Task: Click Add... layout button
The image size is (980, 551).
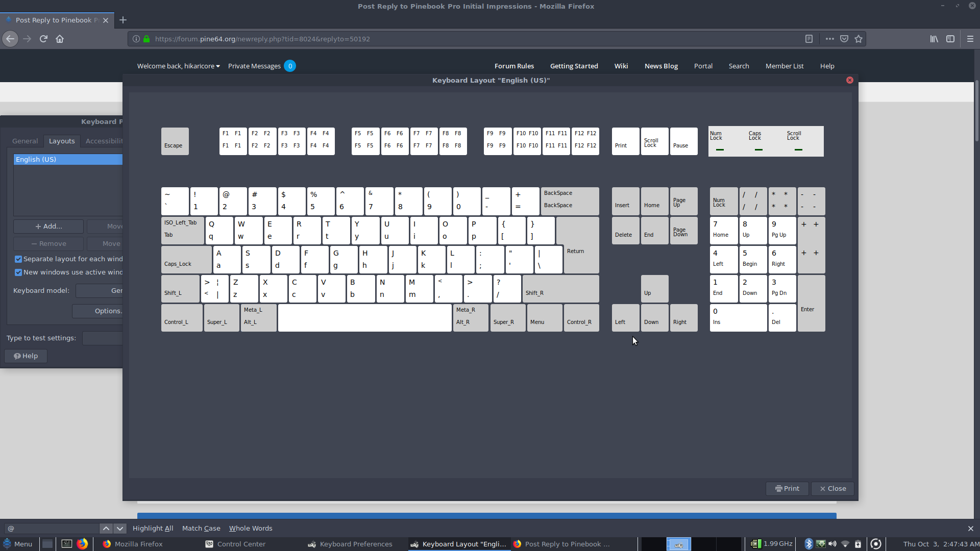Action: coord(48,227)
